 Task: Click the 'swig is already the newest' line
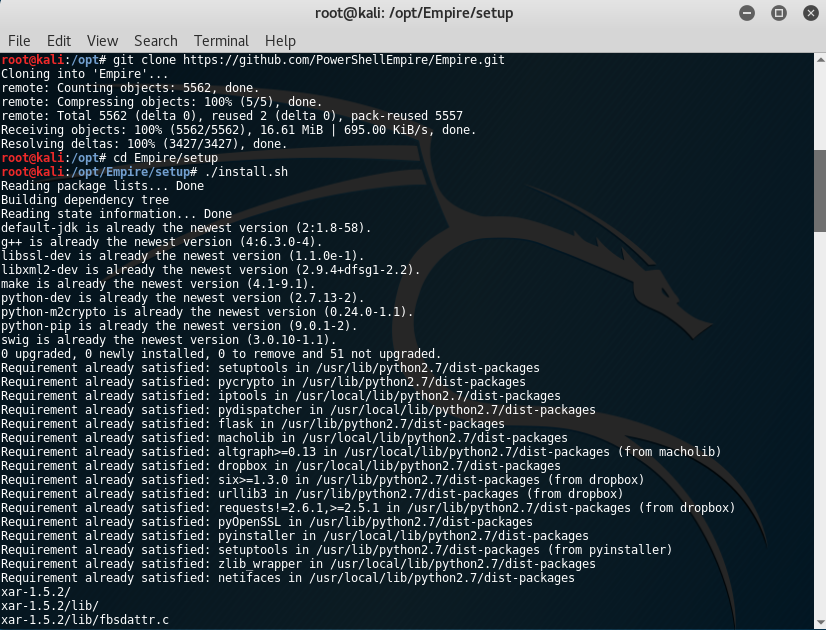[169, 340]
